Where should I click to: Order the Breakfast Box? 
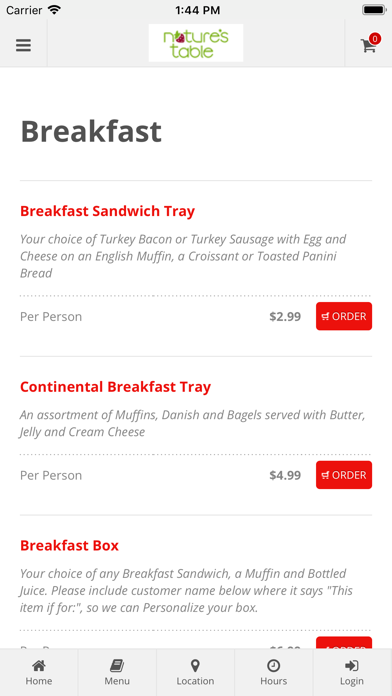(344, 643)
